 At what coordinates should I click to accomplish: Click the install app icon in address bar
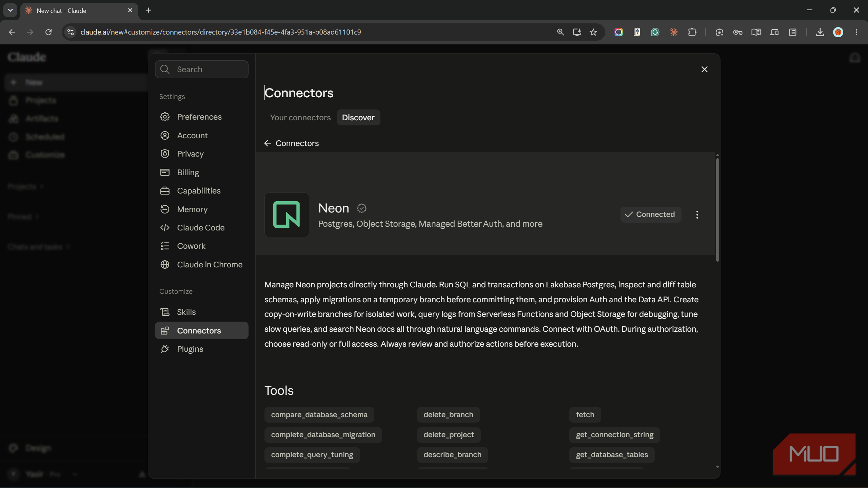tap(577, 32)
